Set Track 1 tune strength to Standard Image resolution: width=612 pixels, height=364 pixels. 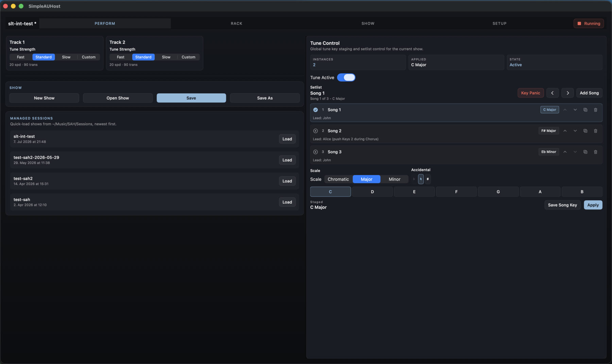tap(44, 57)
